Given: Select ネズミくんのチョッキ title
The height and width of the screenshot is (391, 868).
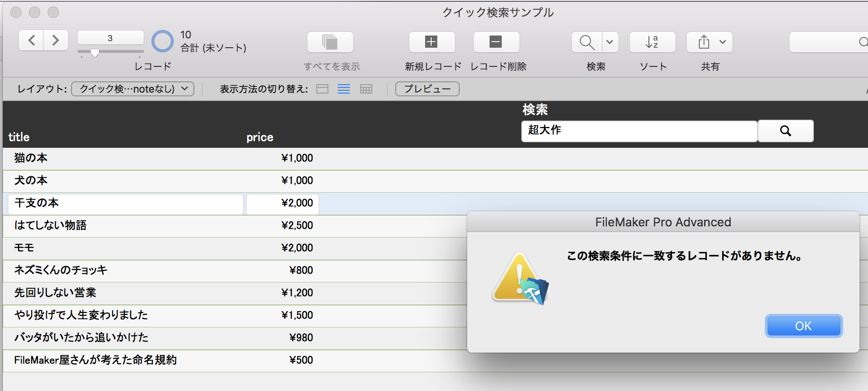Looking at the screenshot, I should tap(61, 270).
